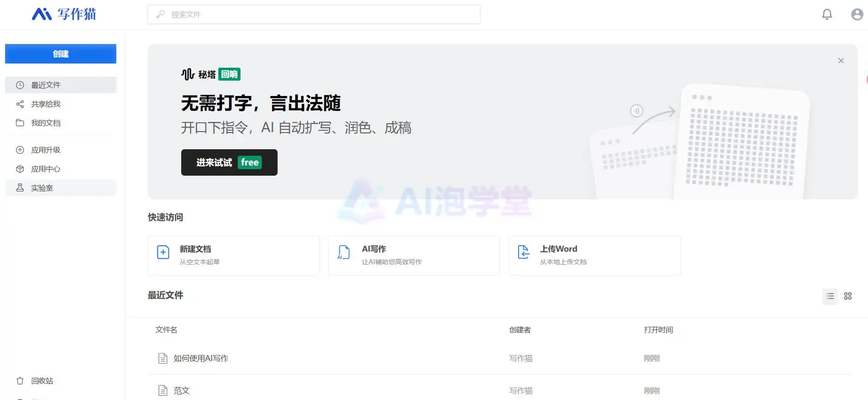Open 最近文件 in the sidebar
Screen dimensions: 868x400
point(61,85)
